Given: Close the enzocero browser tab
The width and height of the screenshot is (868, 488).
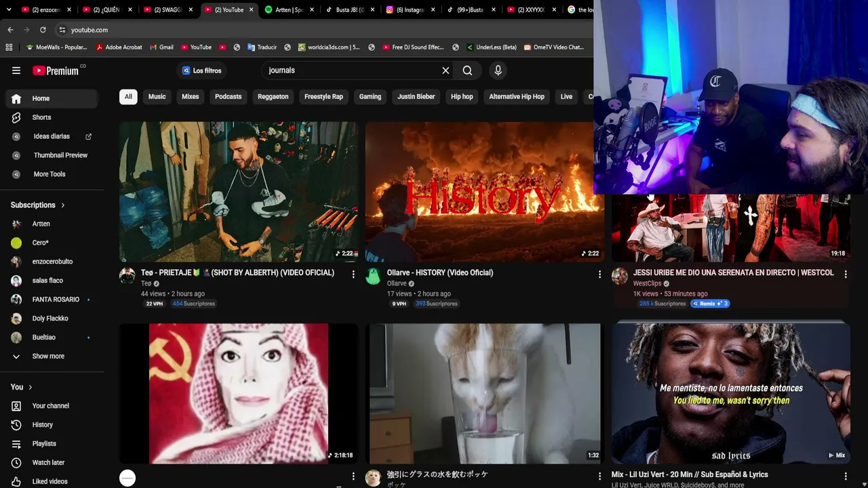Looking at the screenshot, I should (x=69, y=10).
